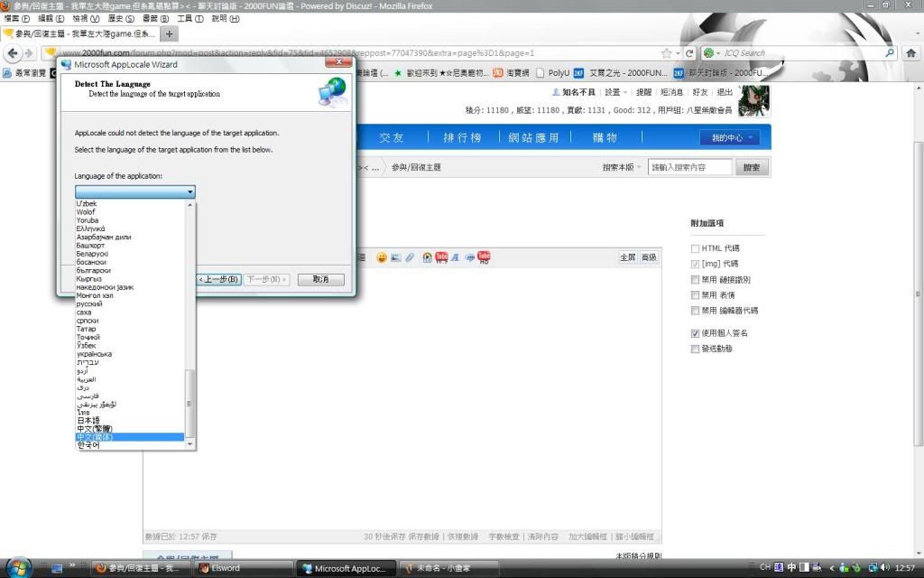The height and width of the screenshot is (578, 924).
Task: Click the green star 歡迎來到 bookmark
Action: tap(442, 73)
